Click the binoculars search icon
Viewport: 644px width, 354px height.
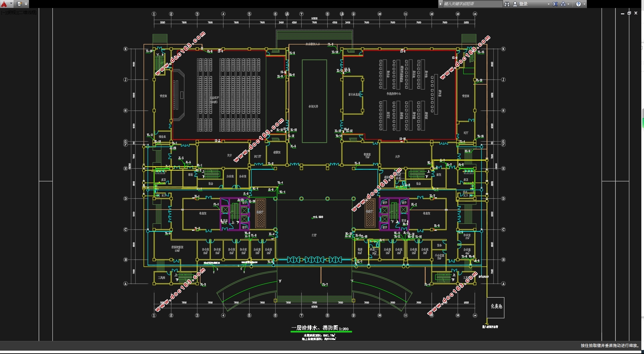[507, 4]
